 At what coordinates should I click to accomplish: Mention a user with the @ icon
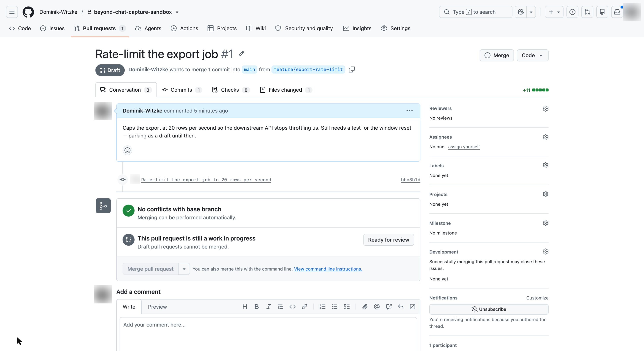pos(377,307)
